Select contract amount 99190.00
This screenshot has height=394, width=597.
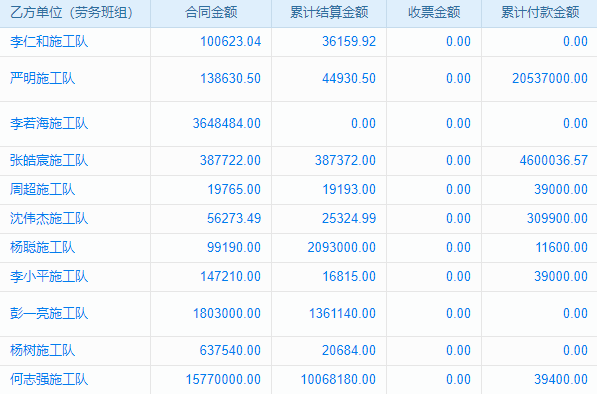[x=234, y=247]
